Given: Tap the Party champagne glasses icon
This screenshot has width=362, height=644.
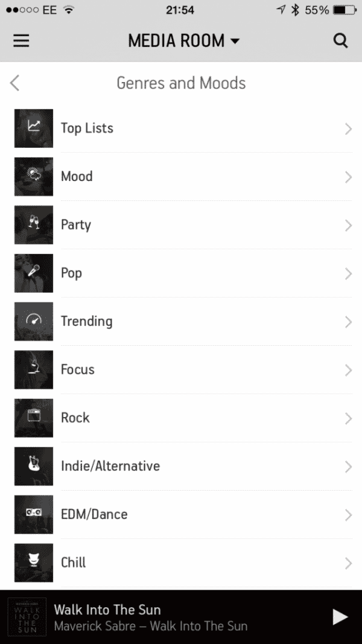Looking at the screenshot, I should 33,225.
